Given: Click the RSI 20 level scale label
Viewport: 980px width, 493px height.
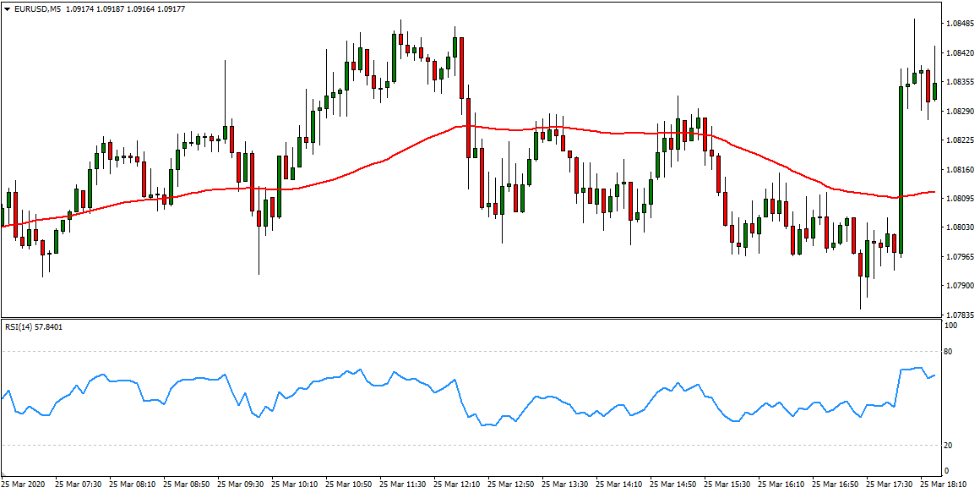Looking at the screenshot, I should click(x=949, y=446).
